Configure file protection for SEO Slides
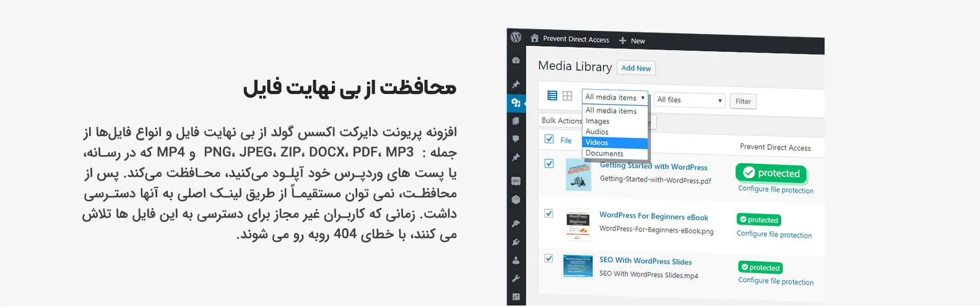 pyautogui.click(x=776, y=281)
